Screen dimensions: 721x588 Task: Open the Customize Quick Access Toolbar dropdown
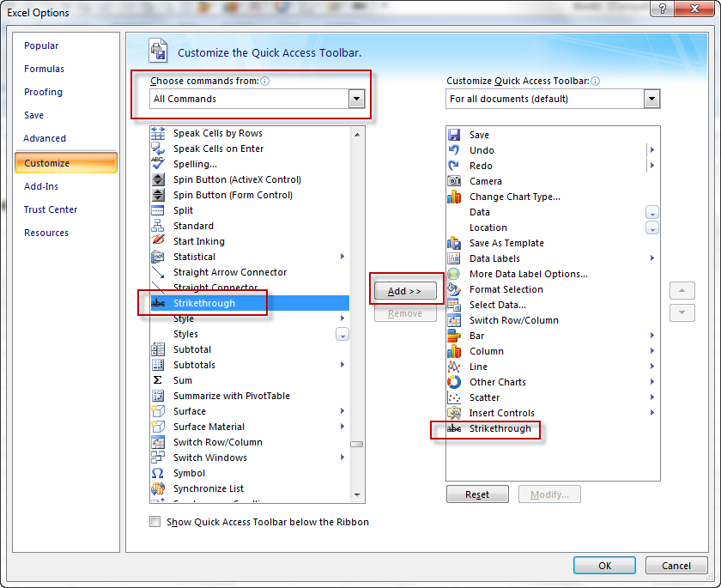(651, 99)
